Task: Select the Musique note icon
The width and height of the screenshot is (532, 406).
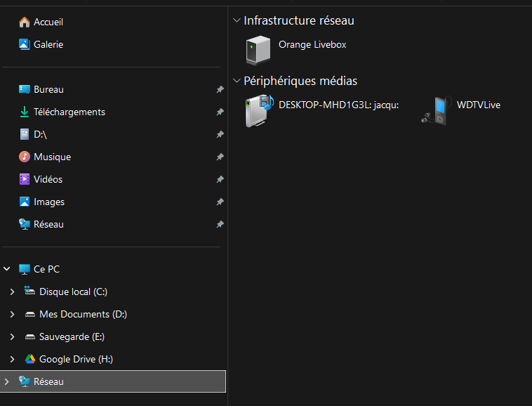Action: point(24,157)
